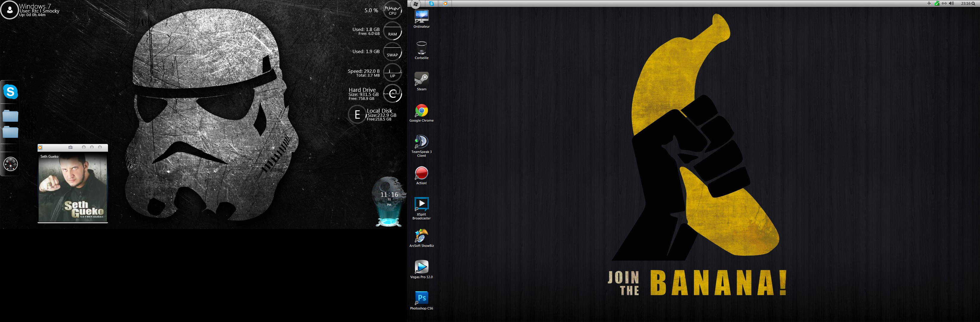Click the Skype icon in left dock
Image resolution: width=980 pixels, height=322 pixels.
pos(11,92)
